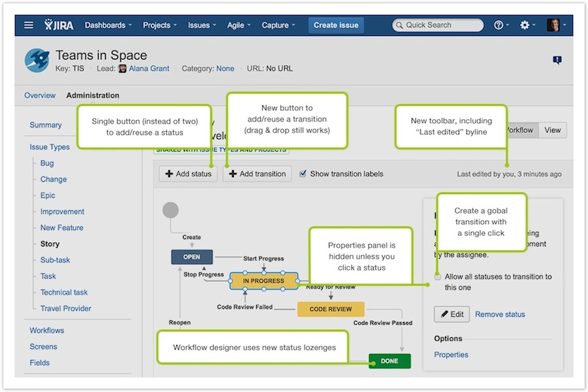Switch to View mode toggle
This screenshot has height=392, width=588.
[553, 130]
